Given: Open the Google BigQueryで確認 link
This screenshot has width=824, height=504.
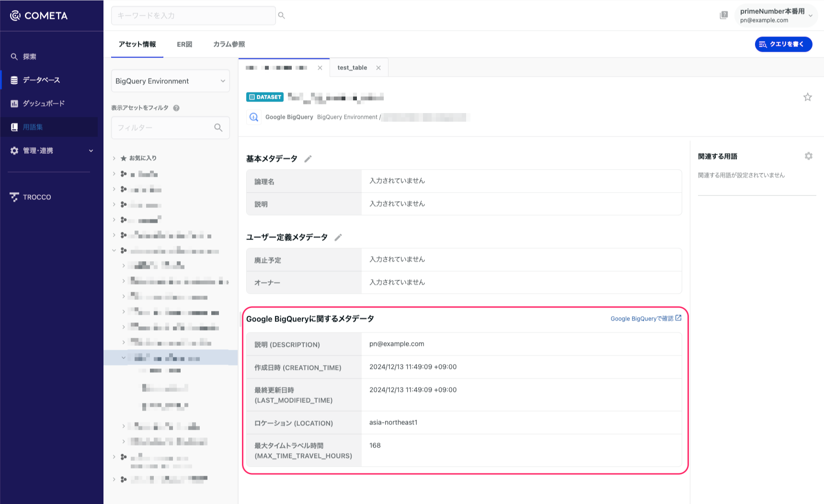Looking at the screenshot, I should (x=646, y=319).
